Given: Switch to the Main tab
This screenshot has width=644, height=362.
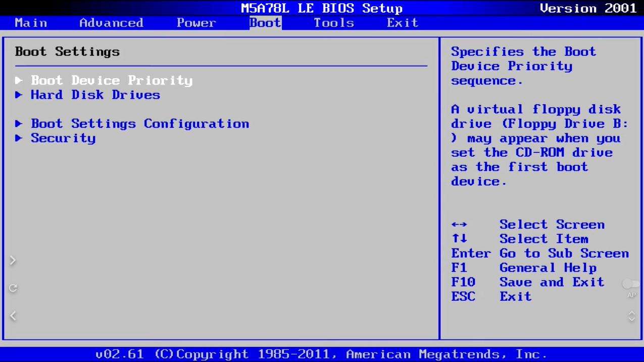Looking at the screenshot, I should pyautogui.click(x=31, y=22).
